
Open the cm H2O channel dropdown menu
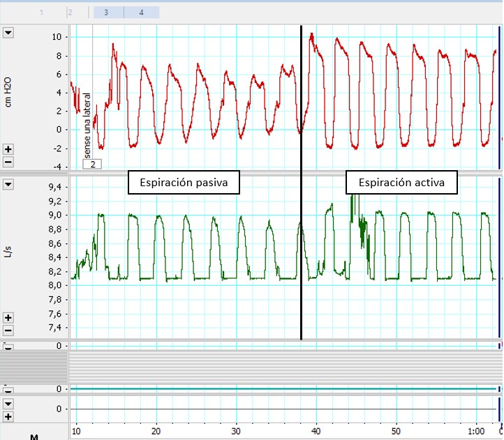[x=8, y=33]
